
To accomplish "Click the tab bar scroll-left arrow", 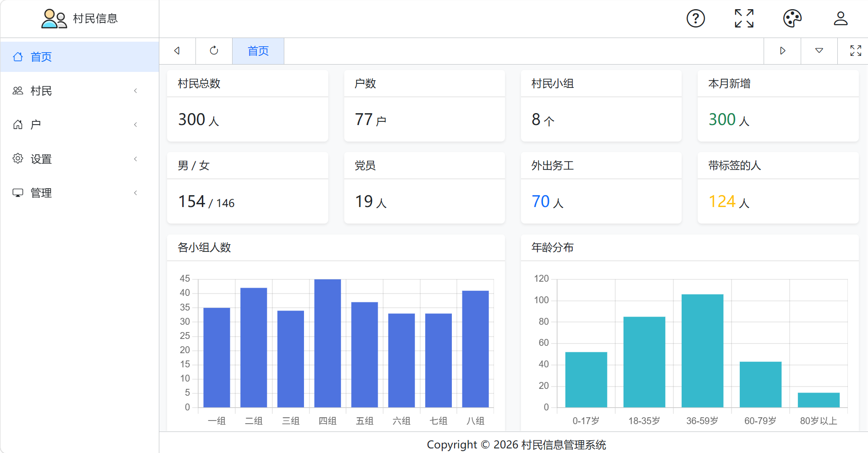I will [x=177, y=51].
